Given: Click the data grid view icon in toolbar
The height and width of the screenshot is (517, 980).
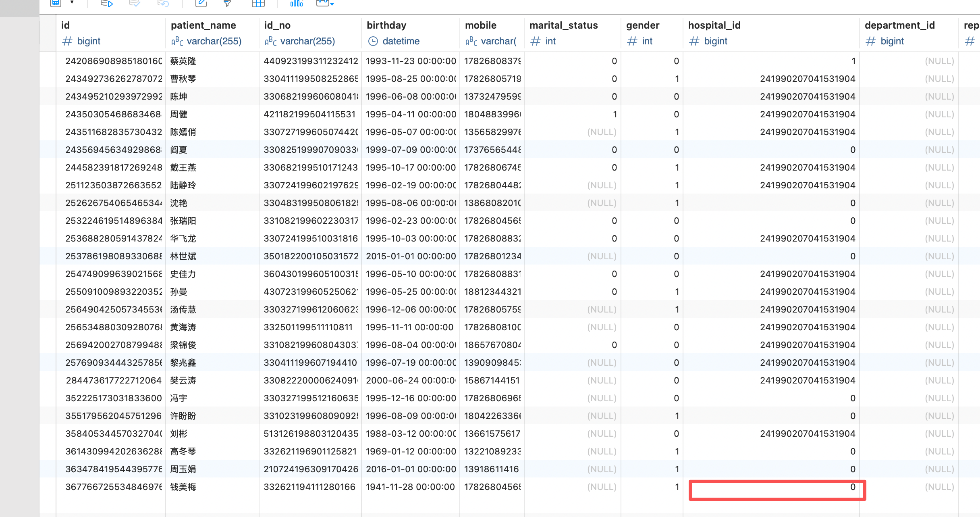Looking at the screenshot, I should pyautogui.click(x=55, y=3).
